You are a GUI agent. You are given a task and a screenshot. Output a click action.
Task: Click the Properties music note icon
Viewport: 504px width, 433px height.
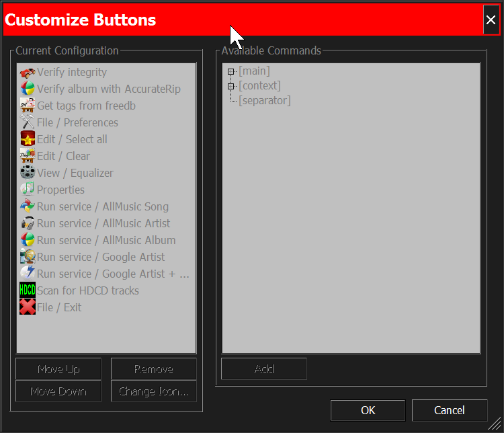(x=28, y=190)
